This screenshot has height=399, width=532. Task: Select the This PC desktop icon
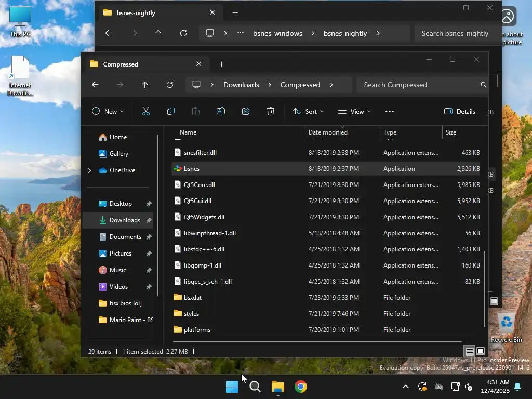tap(20, 21)
